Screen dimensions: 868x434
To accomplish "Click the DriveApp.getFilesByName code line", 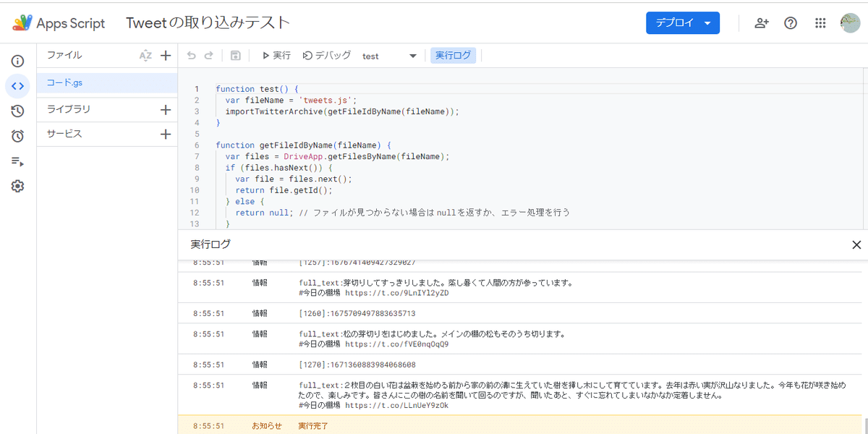I will coord(337,156).
